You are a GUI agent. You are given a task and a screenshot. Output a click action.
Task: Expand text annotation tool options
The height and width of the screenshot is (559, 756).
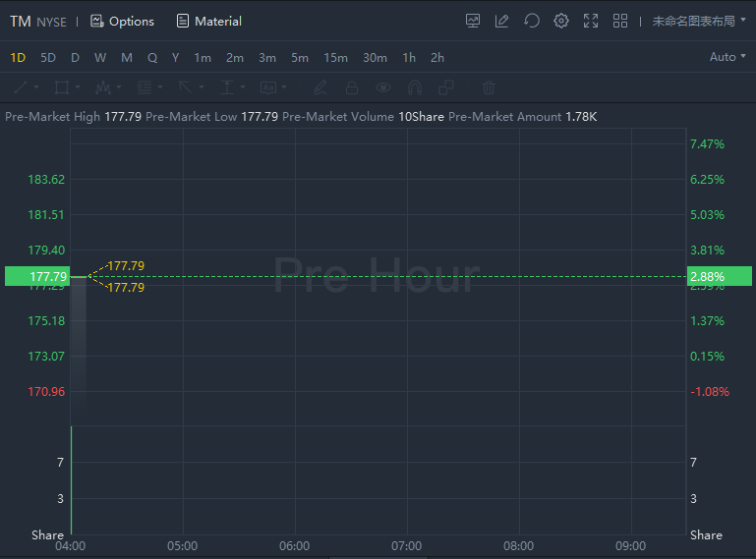[284, 87]
